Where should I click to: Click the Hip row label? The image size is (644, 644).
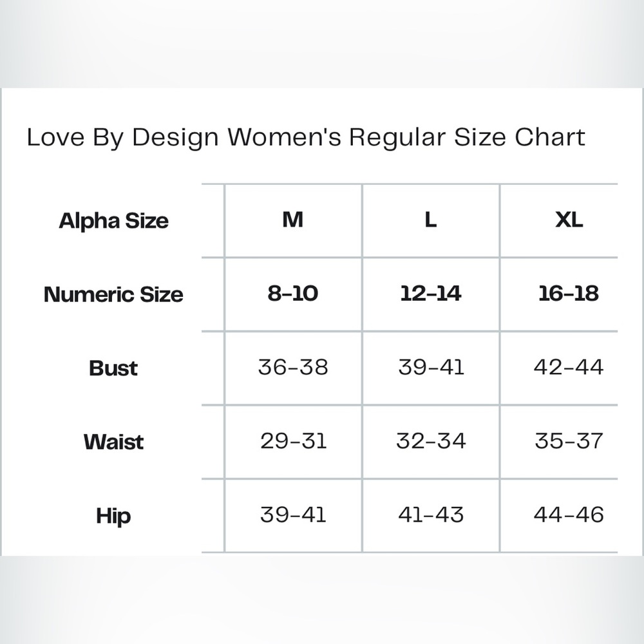pyautogui.click(x=113, y=516)
